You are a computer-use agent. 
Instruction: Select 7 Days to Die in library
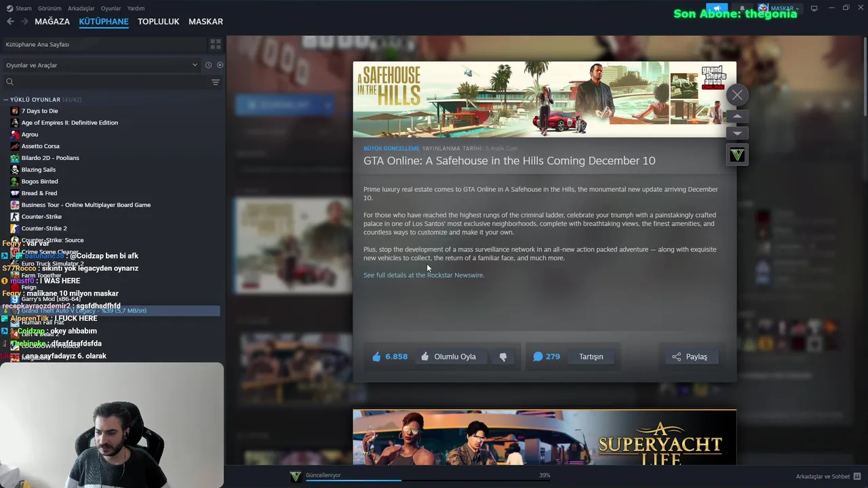(39, 111)
